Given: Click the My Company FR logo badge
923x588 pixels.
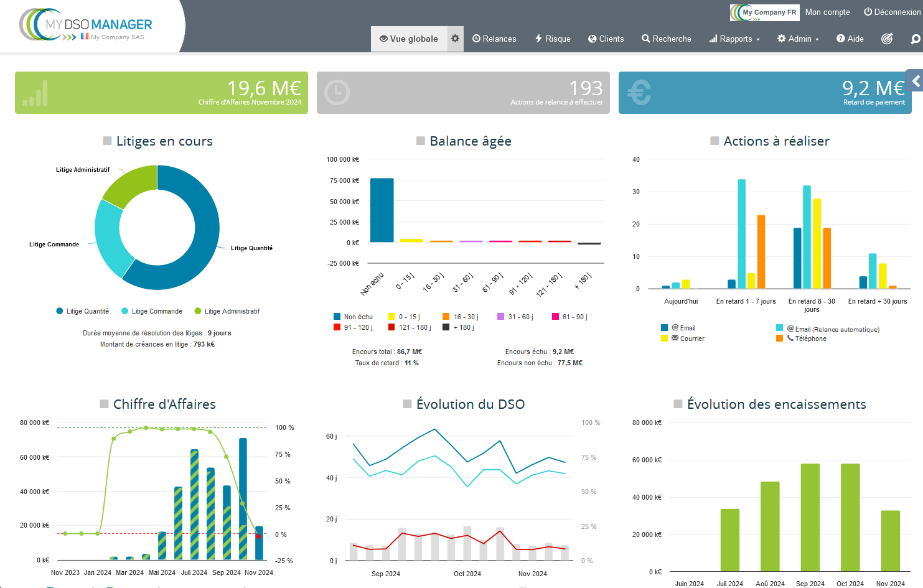Looking at the screenshot, I should coord(764,12).
